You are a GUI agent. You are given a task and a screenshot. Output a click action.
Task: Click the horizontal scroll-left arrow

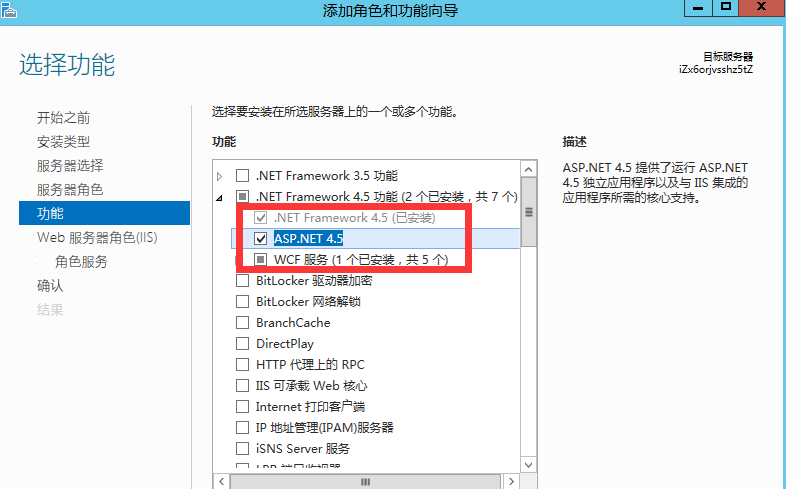[222, 481]
